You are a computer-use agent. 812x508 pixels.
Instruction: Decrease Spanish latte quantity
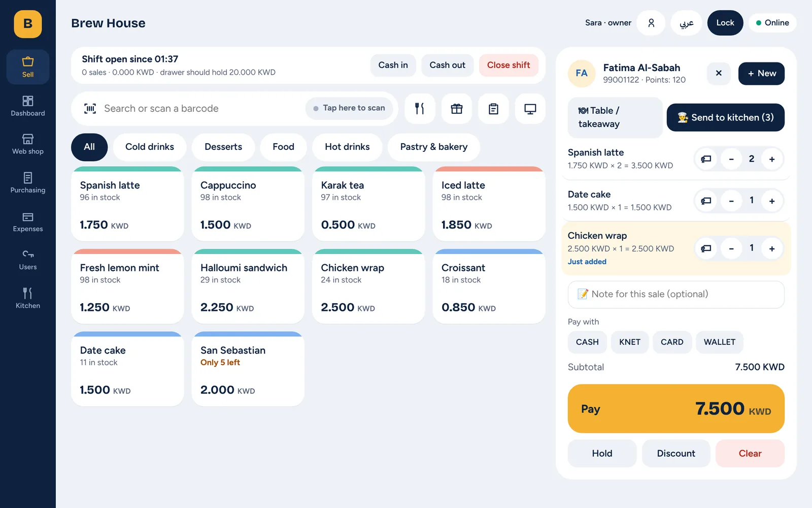731,159
